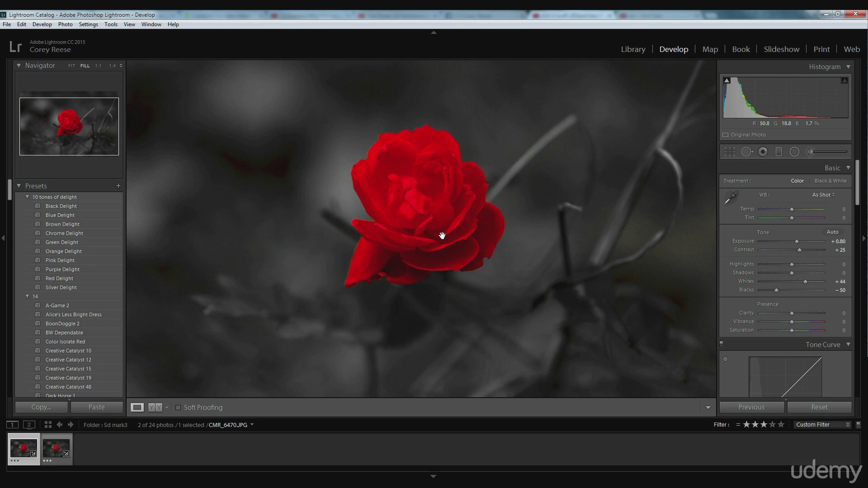868x488 pixels.
Task: Check the Original Photo checkbox
Action: pyautogui.click(x=726, y=135)
